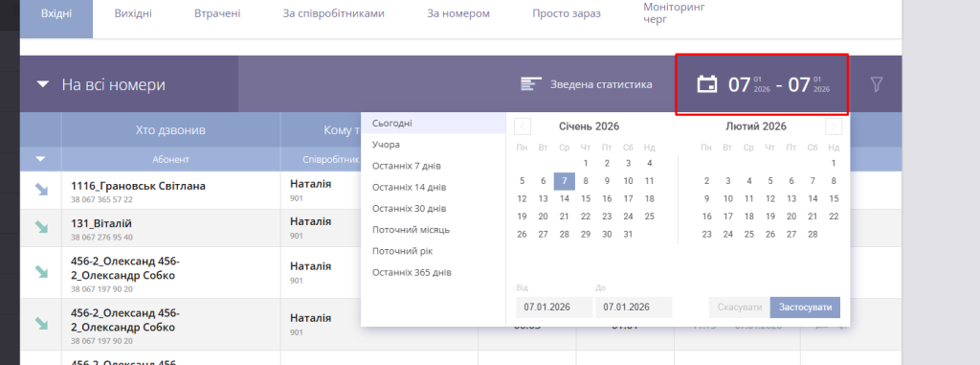Click the Січень 2026 month title

(589, 126)
